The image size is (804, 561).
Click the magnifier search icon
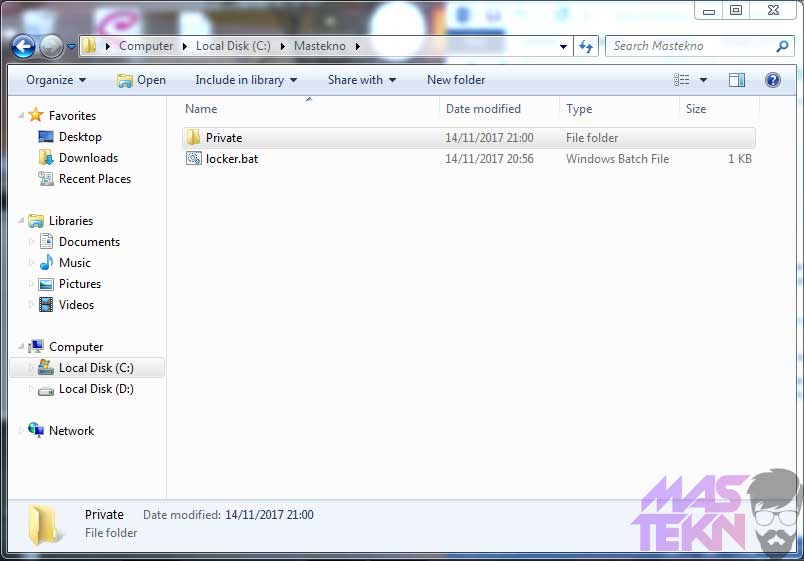pos(782,46)
